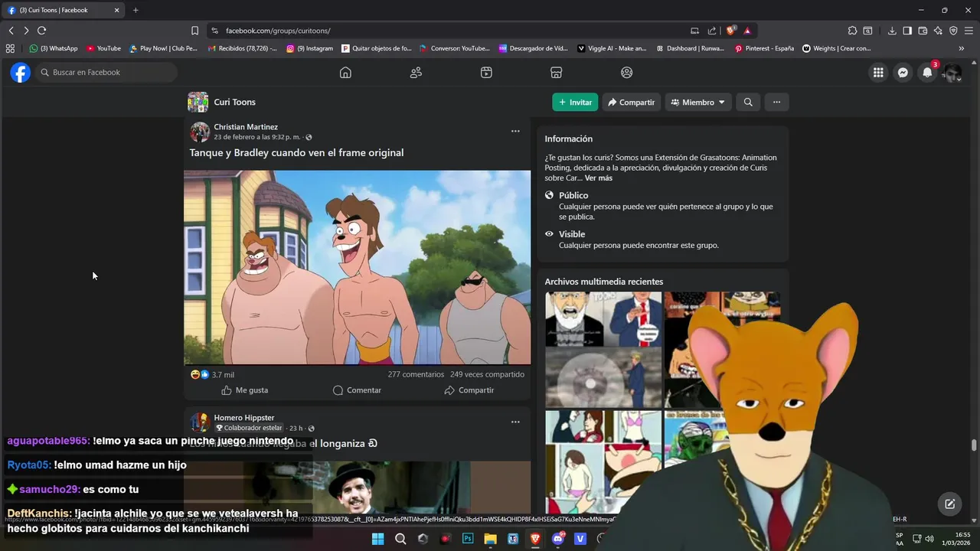This screenshot has height=551, width=980.
Task: Click Comentar on the Tanque post
Action: click(x=357, y=390)
